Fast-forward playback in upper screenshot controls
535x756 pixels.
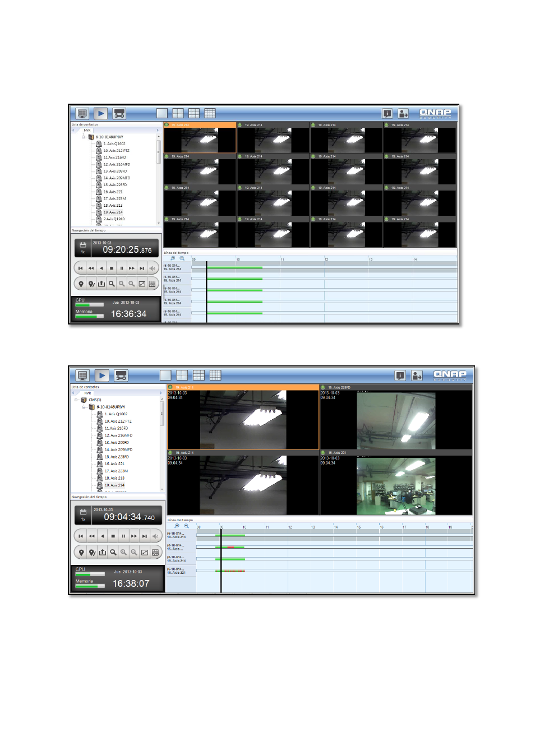132,268
